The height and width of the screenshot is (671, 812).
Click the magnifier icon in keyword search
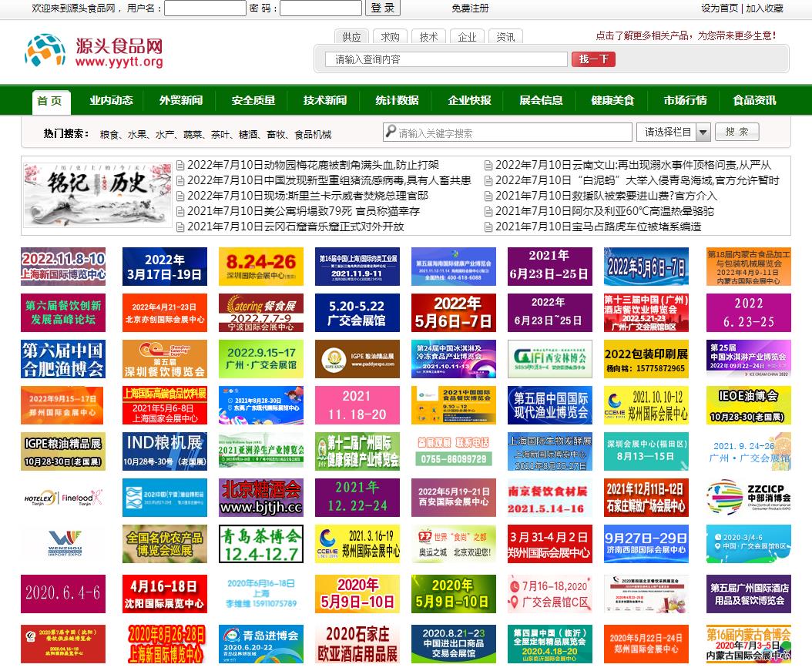[391, 132]
